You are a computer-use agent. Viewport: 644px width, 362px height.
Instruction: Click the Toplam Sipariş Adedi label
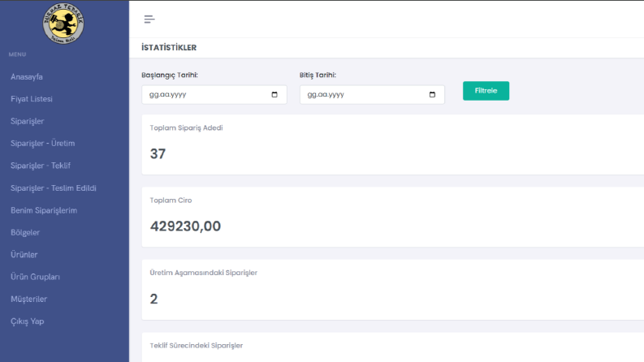(186, 128)
